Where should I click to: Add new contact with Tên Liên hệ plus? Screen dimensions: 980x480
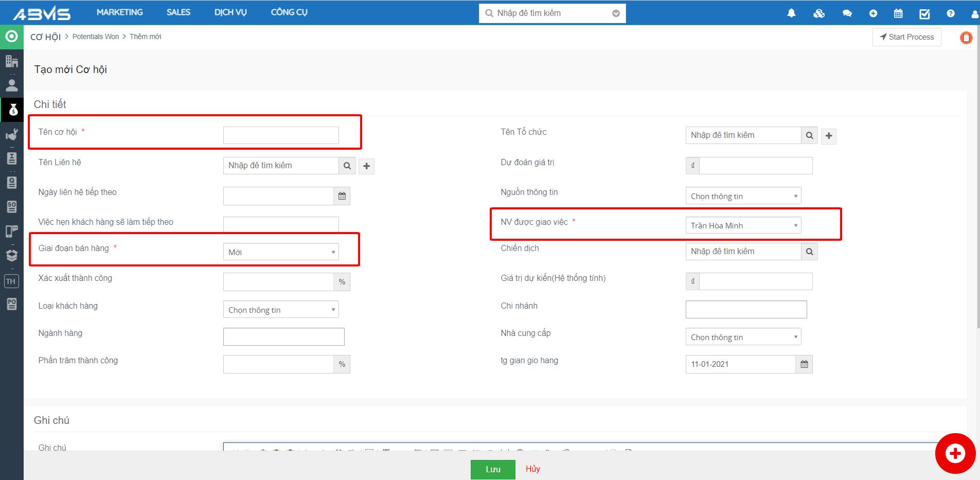click(366, 166)
